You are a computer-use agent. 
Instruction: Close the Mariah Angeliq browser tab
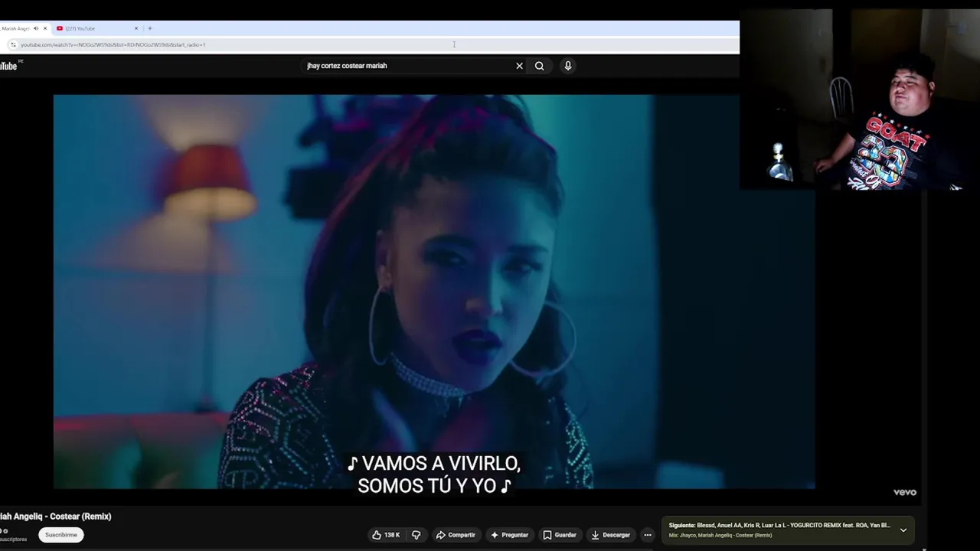tap(45, 28)
